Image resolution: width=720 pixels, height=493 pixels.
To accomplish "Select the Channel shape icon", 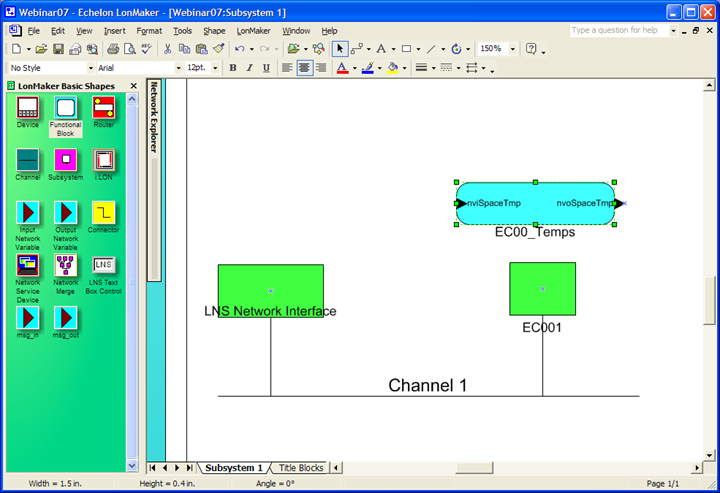I will tap(28, 160).
